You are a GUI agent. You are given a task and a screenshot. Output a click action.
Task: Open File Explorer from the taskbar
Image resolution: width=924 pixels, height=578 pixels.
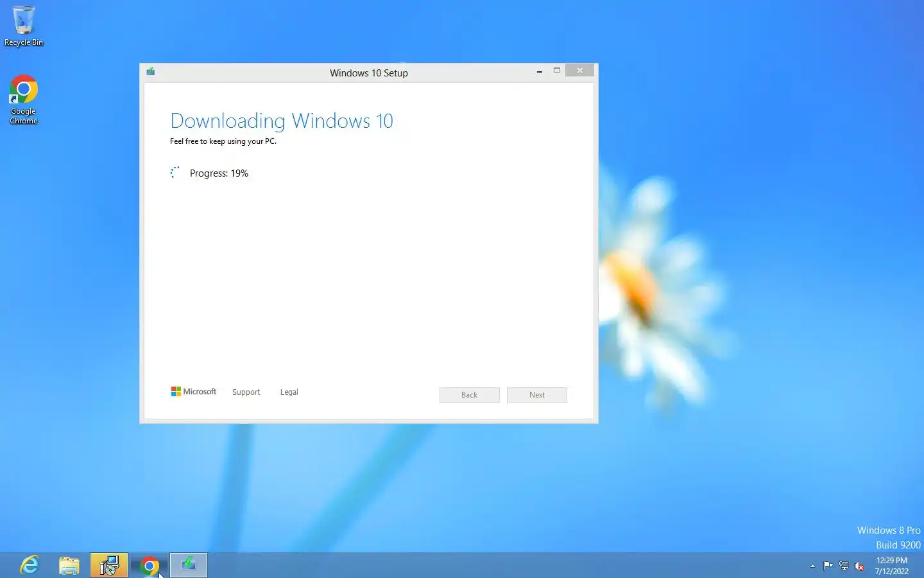(69, 565)
